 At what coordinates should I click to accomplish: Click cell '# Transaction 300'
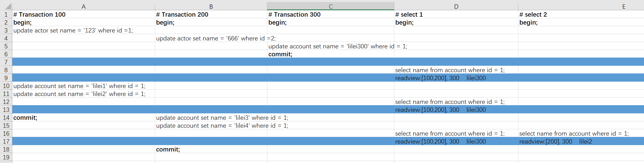pyautogui.click(x=331, y=14)
